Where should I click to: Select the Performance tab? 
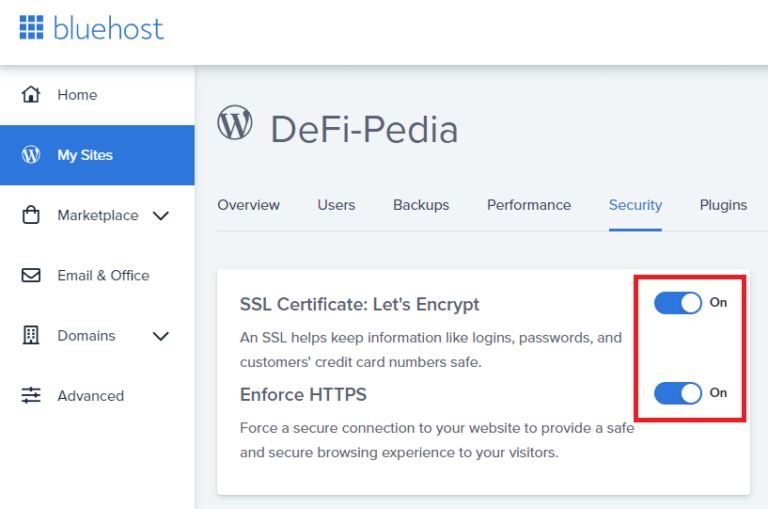tap(529, 205)
